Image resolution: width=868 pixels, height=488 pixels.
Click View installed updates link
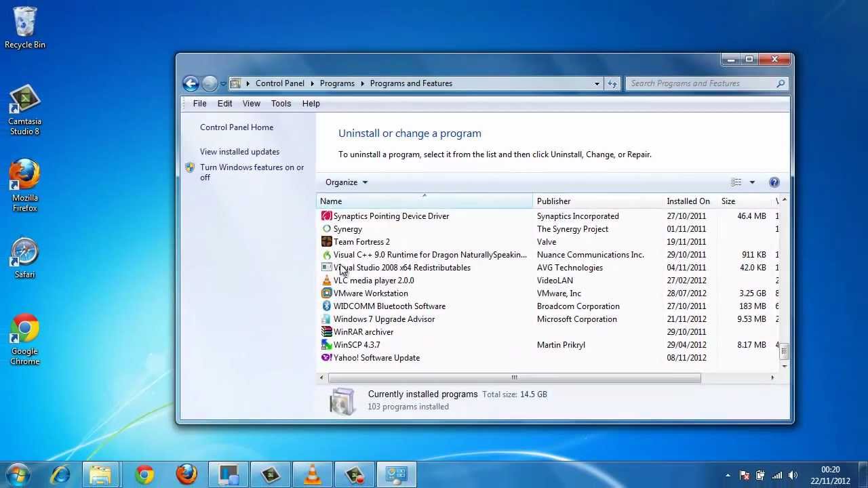click(x=239, y=152)
